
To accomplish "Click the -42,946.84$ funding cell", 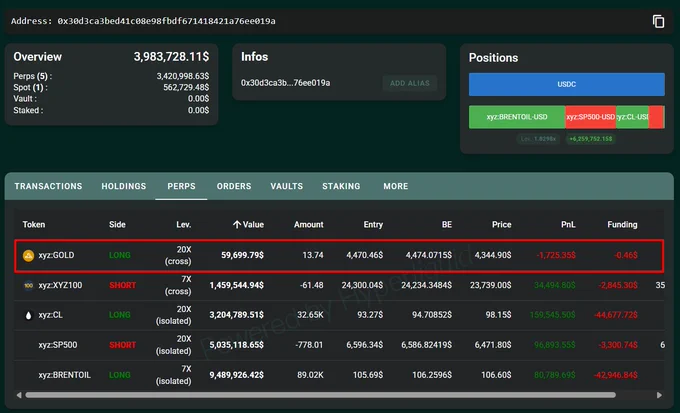I will pyautogui.click(x=616, y=375).
